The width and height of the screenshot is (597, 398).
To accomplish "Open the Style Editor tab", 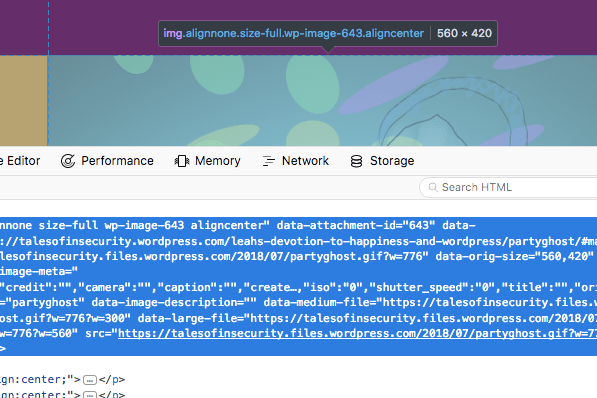I will [20, 161].
